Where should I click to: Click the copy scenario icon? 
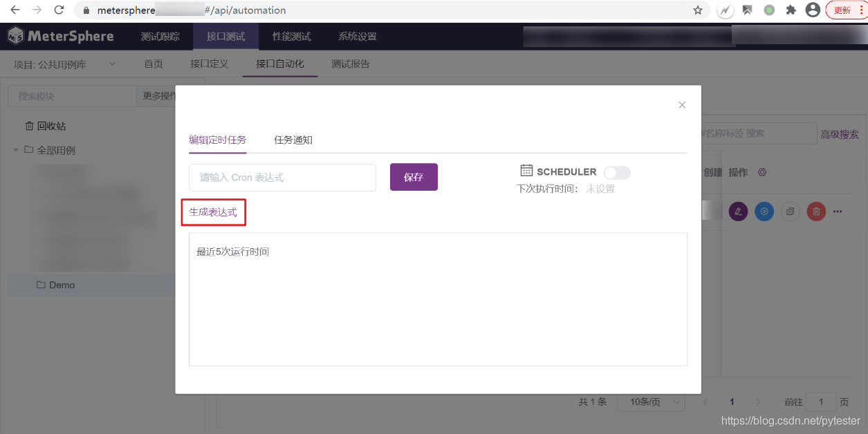(790, 211)
